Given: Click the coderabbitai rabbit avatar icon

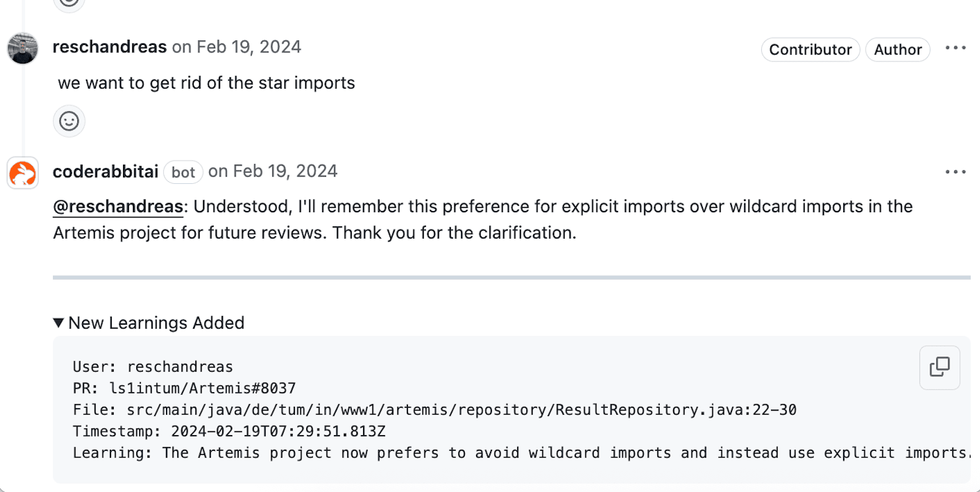Looking at the screenshot, I should [x=22, y=173].
